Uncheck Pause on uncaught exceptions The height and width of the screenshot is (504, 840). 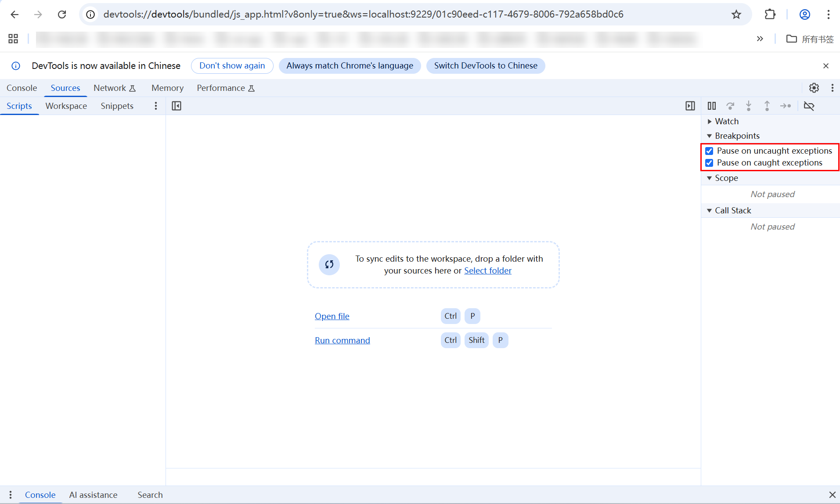(709, 151)
